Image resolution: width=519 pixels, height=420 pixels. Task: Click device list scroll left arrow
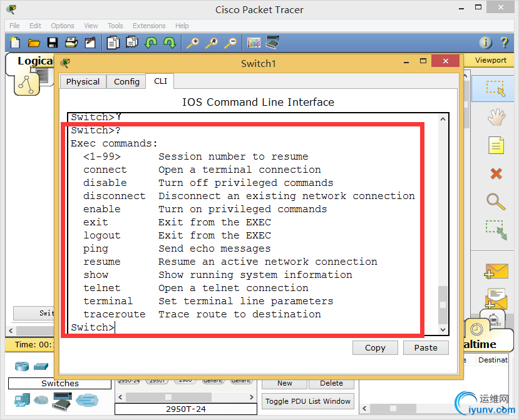pos(120,397)
